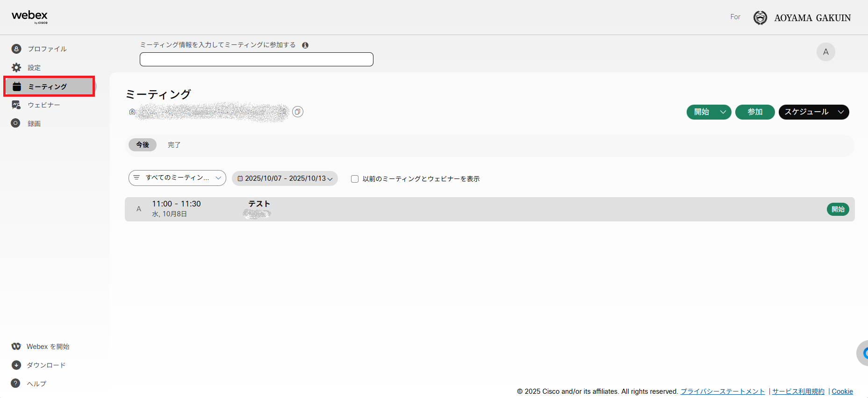Click the green 開始 button near スケジュール

pyautogui.click(x=702, y=112)
